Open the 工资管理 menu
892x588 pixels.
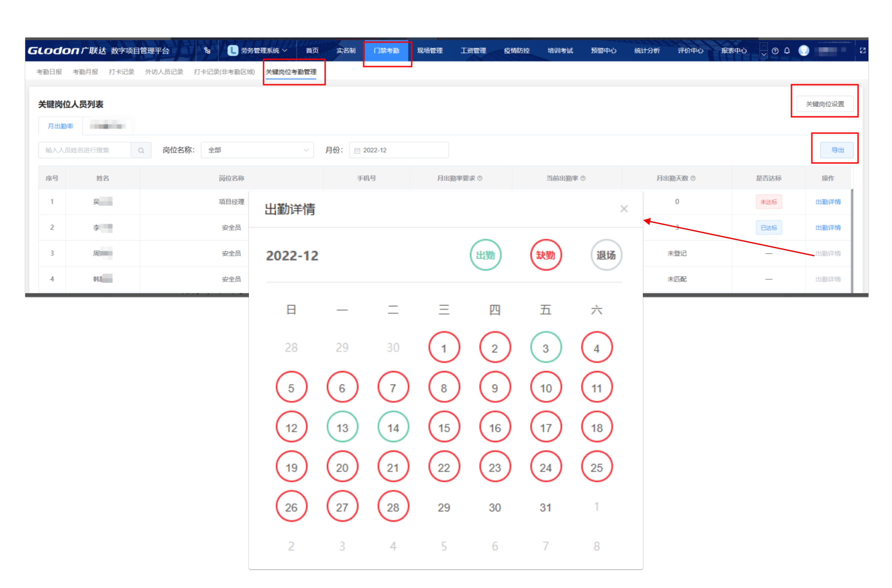coord(473,51)
